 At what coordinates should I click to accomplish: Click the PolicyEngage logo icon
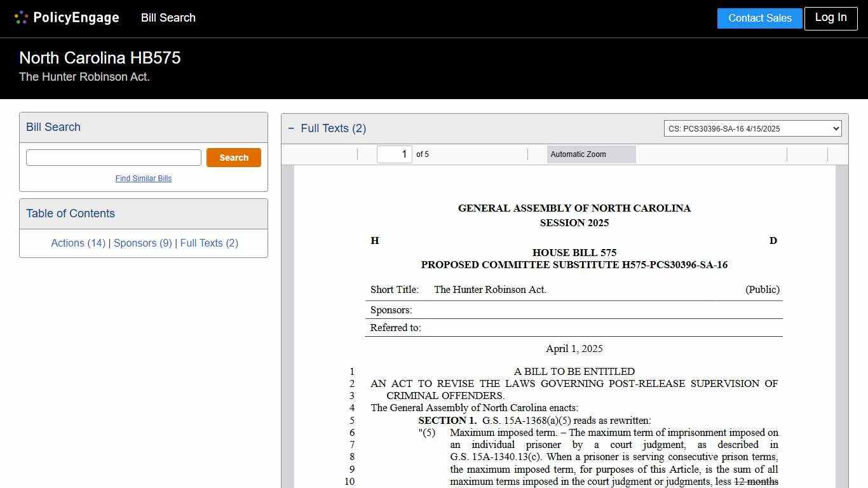(x=21, y=17)
